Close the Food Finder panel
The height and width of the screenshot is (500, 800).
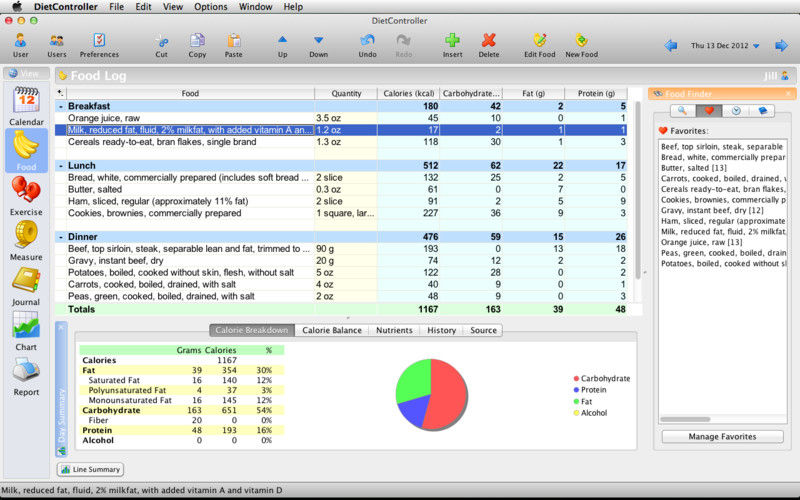[x=788, y=93]
